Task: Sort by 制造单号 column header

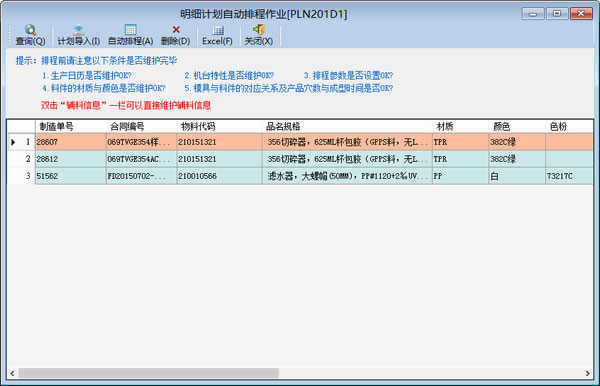Action: pos(70,126)
